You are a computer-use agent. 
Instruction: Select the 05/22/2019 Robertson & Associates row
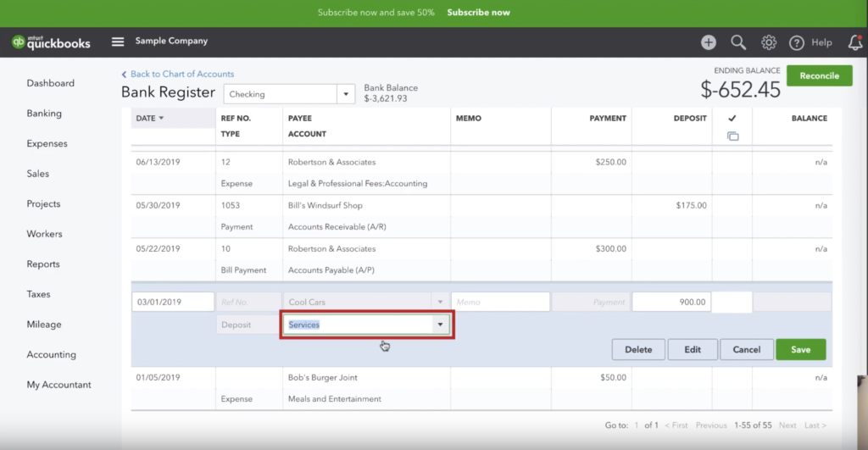(x=481, y=259)
